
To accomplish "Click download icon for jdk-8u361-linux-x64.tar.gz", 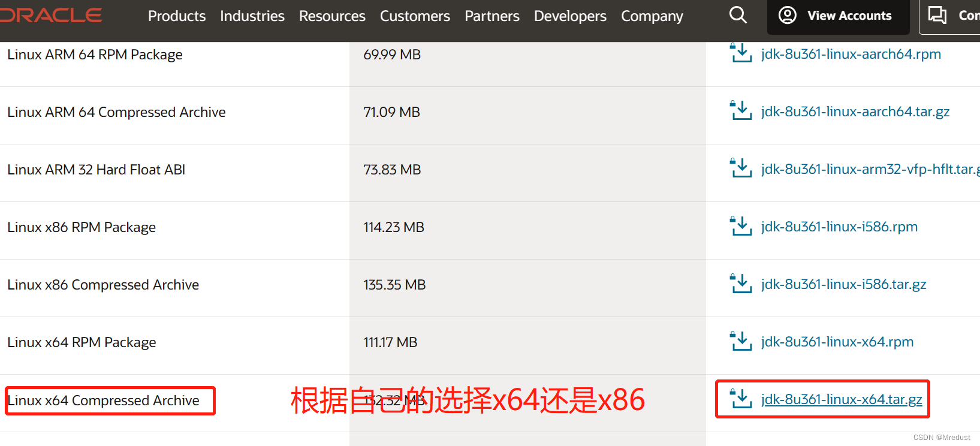I will pos(741,398).
